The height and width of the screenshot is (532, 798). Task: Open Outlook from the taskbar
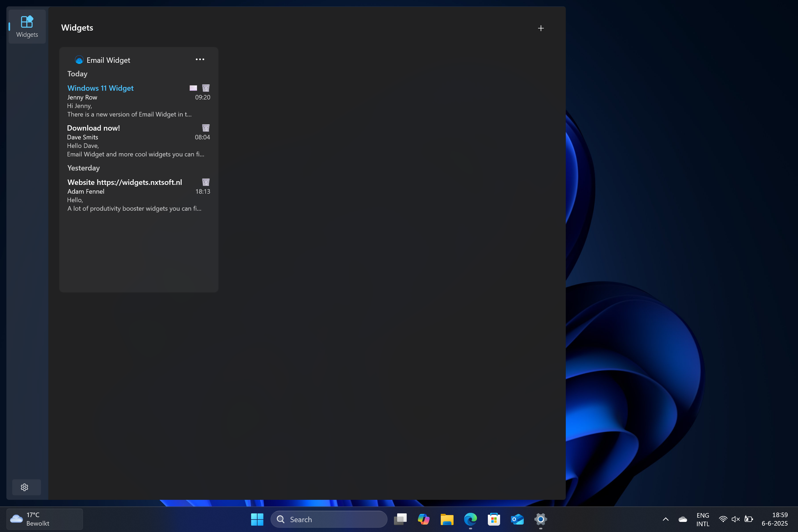pos(517,519)
